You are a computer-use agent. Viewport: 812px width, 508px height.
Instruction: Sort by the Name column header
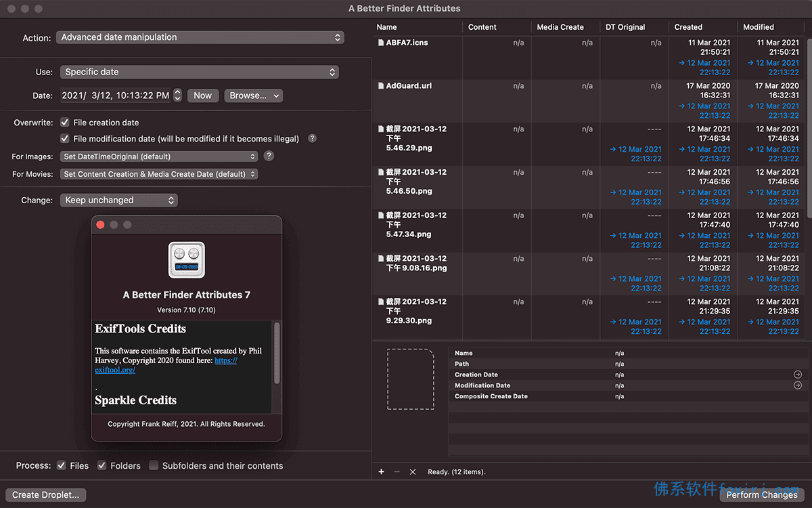pos(386,27)
